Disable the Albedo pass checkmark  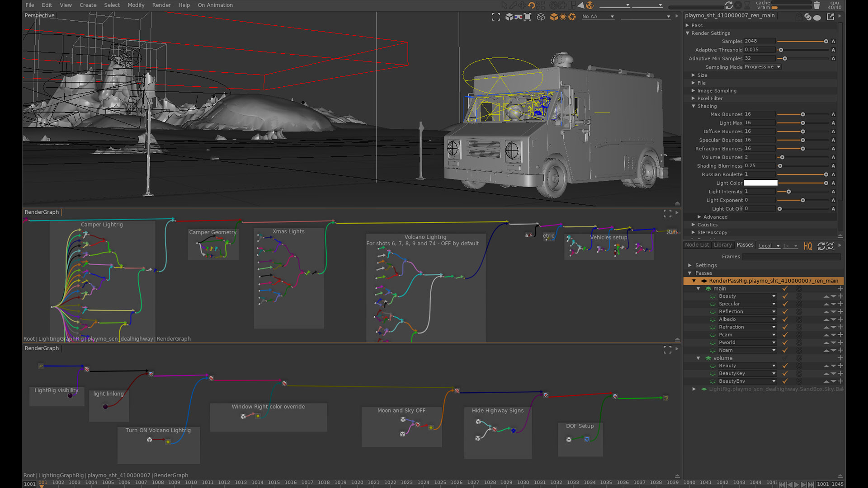(x=785, y=319)
